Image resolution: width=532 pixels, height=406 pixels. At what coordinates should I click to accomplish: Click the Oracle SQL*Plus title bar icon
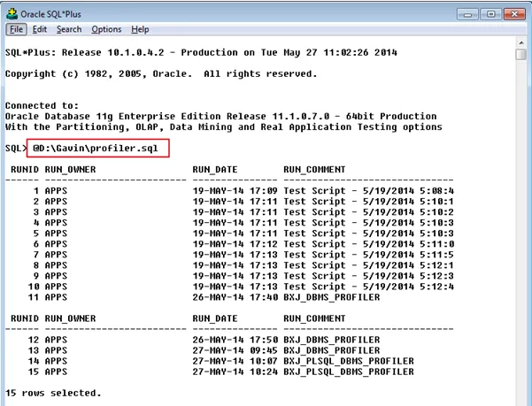pyautogui.click(x=12, y=14)
